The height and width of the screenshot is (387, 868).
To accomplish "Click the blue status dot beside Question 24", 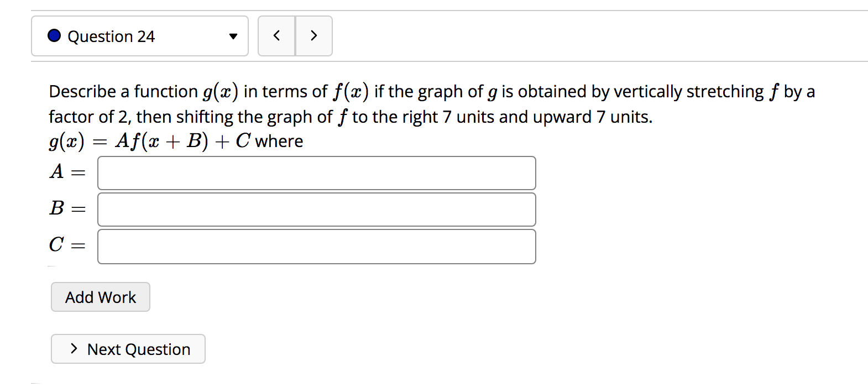I will pos(54,35).
